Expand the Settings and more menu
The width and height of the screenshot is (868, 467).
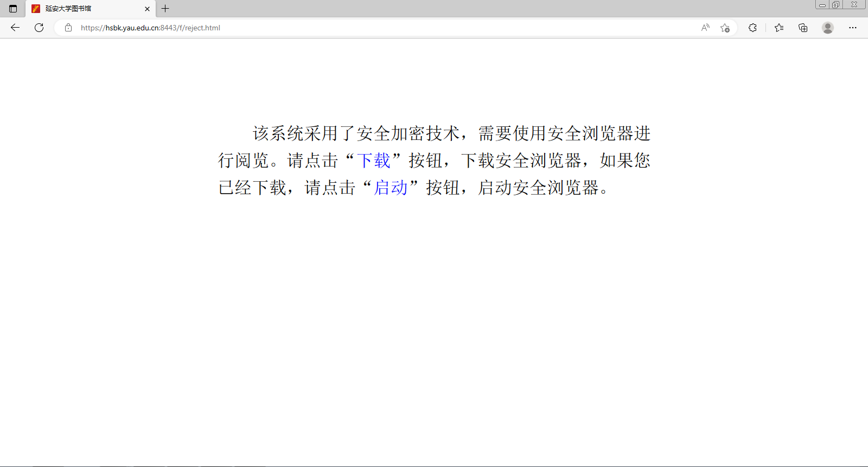click(x=852, y=28)
